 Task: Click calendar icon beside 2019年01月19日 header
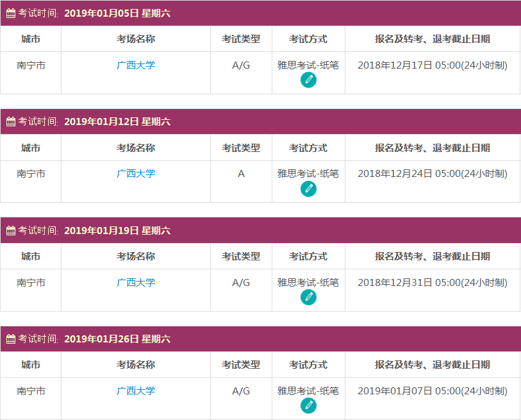[10, 231]
